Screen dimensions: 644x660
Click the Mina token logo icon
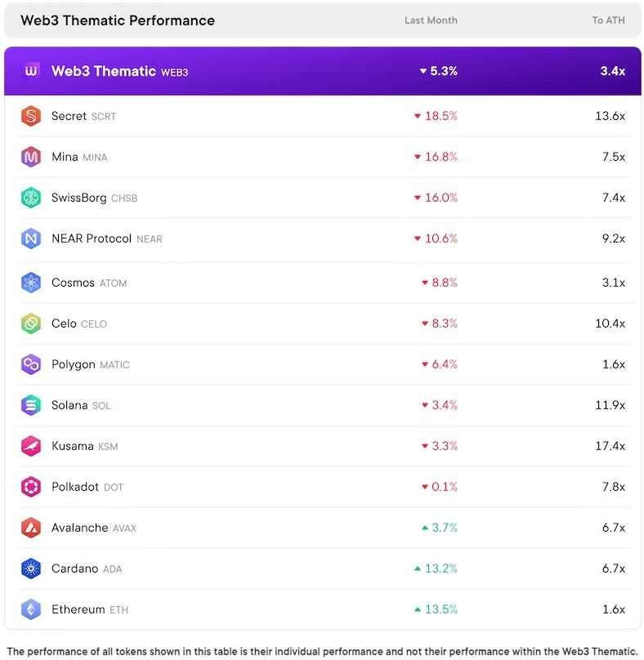31,157
